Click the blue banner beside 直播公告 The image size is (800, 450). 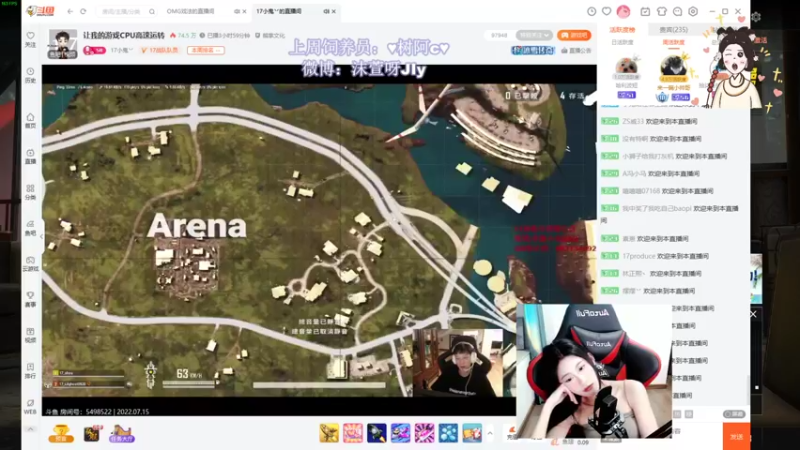coord(533,51)
